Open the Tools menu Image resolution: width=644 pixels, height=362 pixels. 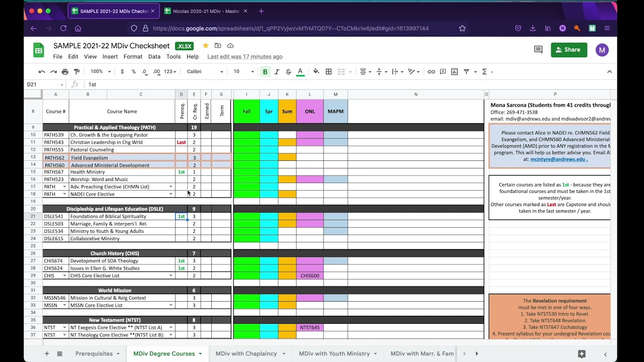pos(174,57)
